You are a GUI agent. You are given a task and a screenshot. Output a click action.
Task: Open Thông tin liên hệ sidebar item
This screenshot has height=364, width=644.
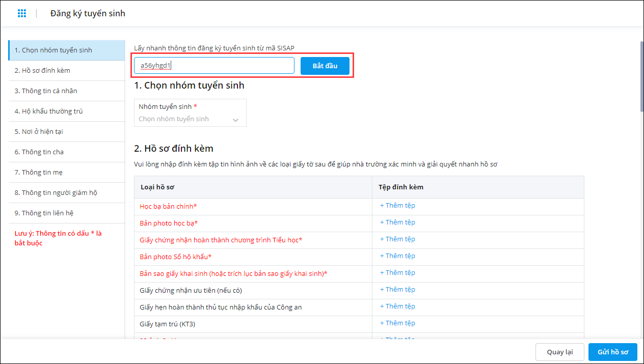(x=67, y=213)
